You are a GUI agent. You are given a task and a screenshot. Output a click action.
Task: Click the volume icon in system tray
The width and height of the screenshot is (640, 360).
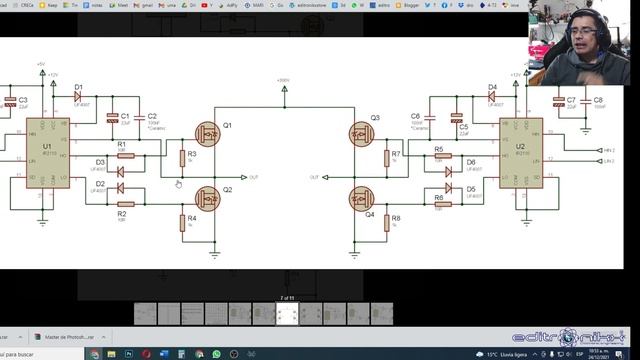click(568, 354)
